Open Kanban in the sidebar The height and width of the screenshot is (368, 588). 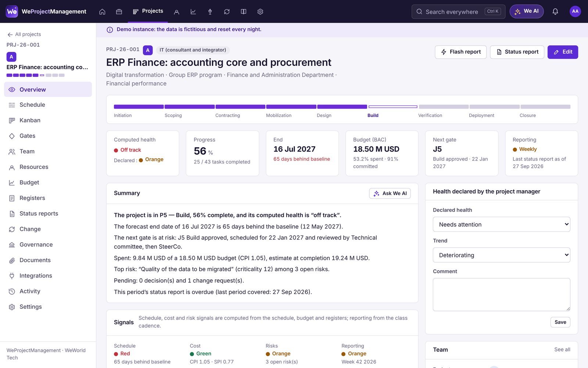pos(48,120)
